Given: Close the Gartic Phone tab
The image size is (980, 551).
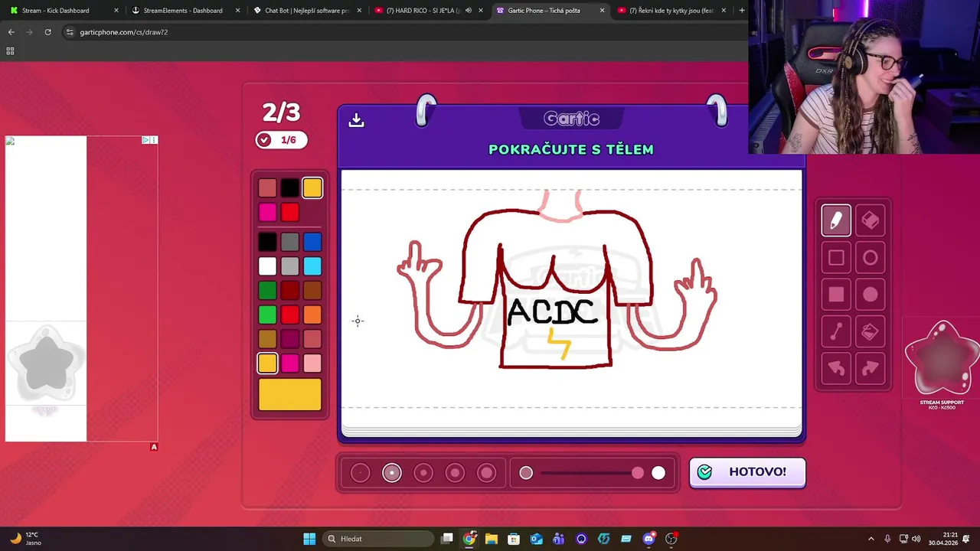Looking at the screenshot, I should 602,11.
